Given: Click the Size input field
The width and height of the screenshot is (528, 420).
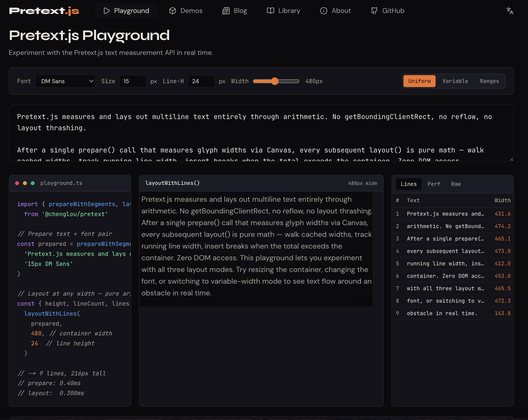Looking at the screenshot, I should 133,81.
